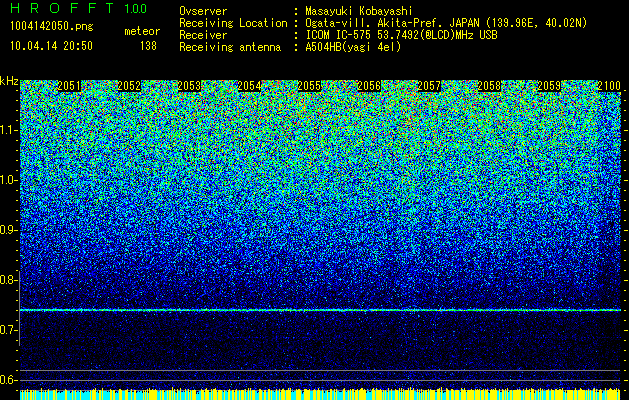Click the 2055 time marker
This screenshot has width=629, height=400.
point(309,86)
